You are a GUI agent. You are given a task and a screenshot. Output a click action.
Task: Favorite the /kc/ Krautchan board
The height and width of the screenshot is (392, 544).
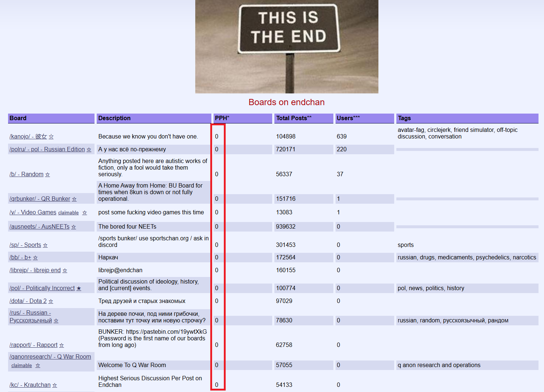(55, 385)
